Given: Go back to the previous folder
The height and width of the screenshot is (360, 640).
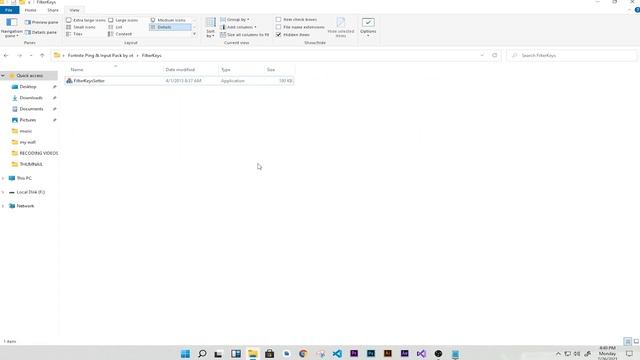Looking at the screenshot, I should click(6, 55).
